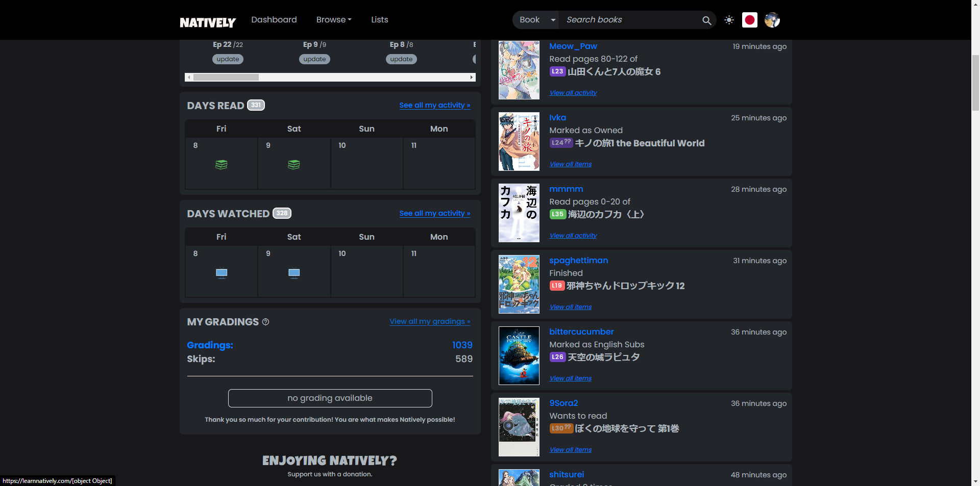Click the search magnifier icon
Viewport: 980px width, 486px height.
click(x=706, y=20)
